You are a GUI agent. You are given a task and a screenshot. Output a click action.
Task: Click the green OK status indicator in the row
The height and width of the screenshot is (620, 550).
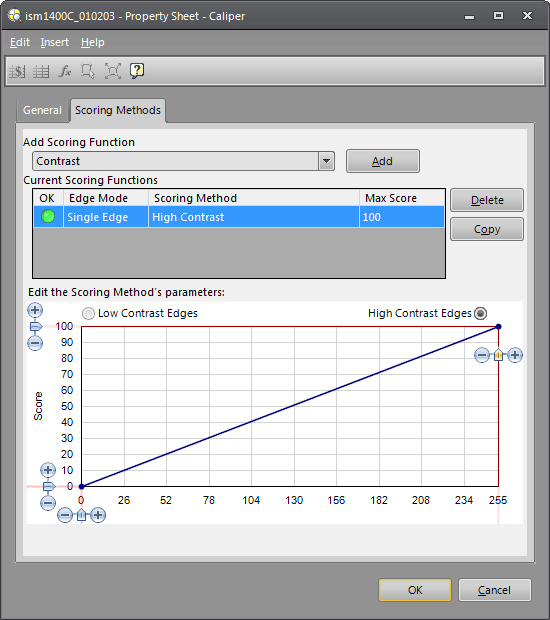pyautogui.click(x=48, y=217)
